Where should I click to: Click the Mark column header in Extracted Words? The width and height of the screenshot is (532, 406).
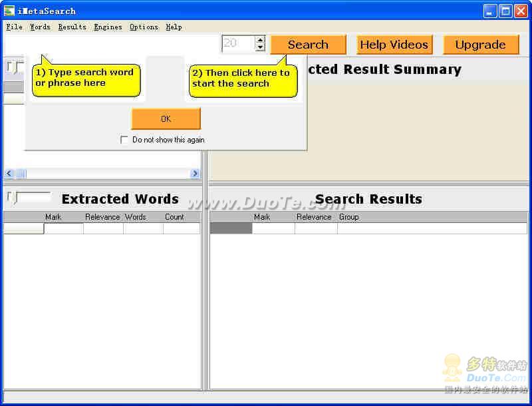click(x=53, y=217)
